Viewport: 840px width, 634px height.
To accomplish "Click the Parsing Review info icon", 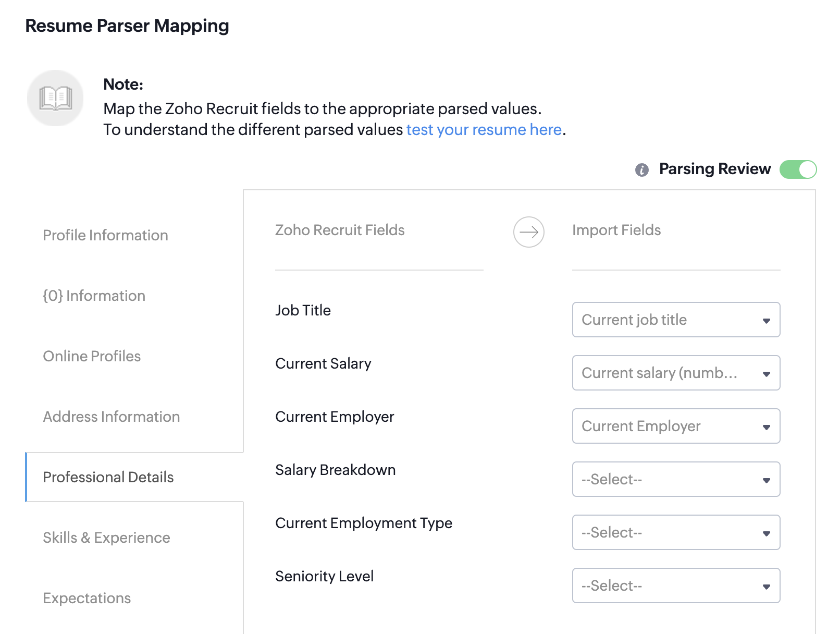I will [x=641, y=170].
